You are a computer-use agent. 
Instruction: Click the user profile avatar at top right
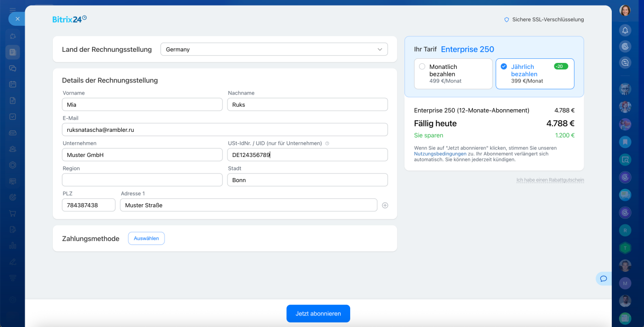tap(625, 10)
